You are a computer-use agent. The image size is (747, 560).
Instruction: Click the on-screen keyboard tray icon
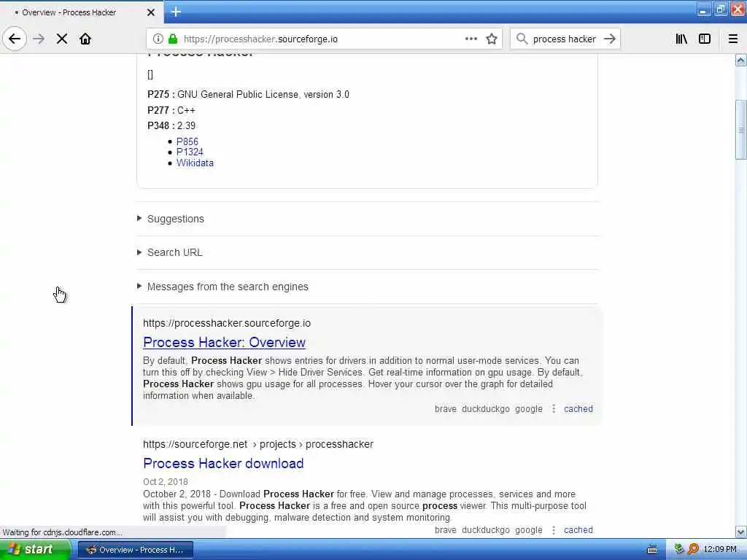coord(652,550)
